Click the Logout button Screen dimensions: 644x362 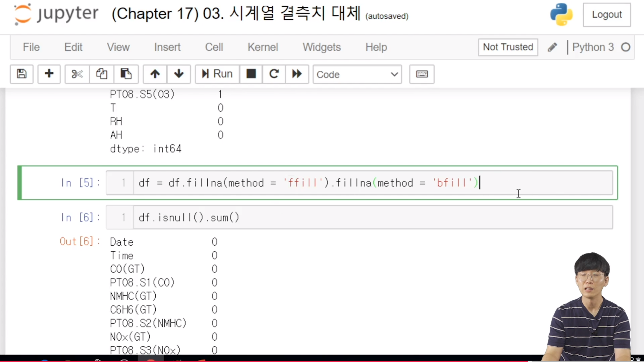(x=606, y=15)
